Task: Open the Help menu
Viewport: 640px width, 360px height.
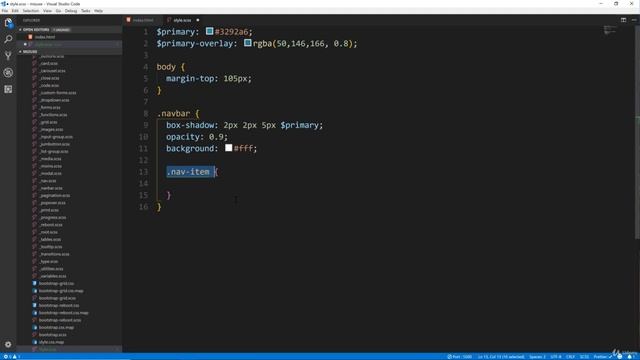Action: click(x=98, y=11)
